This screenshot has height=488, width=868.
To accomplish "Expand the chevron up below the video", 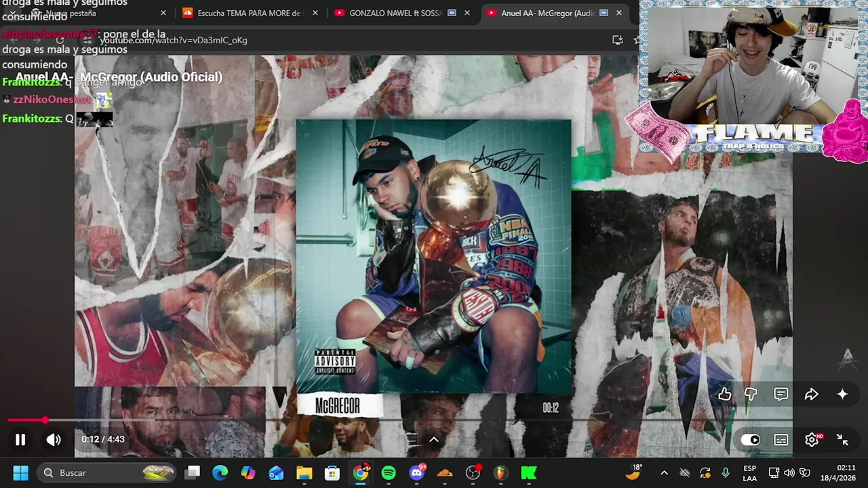I will click(434, 440).
